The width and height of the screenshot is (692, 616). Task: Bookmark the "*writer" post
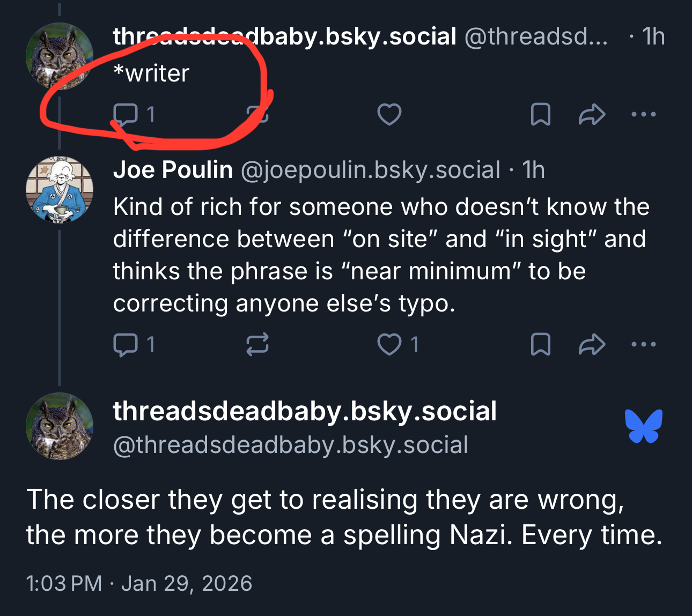point(540,114)
